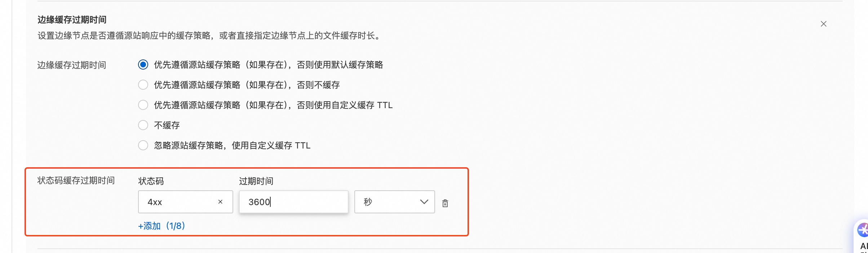The height and width of the screenshot is (253, 868).
Task: Click the chevron arrow in the 秒 unit selector
Action: 424,202
